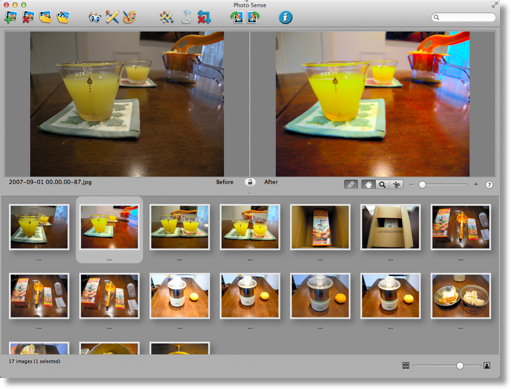The height and width of the screenshot is (389, 511).
Task: Select the thumbnail of open cardboard box flaps
Action: (x=390, y=227)
